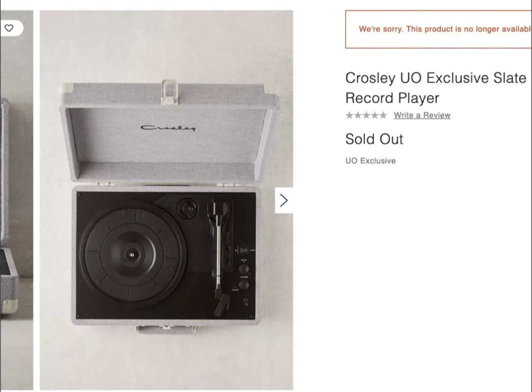The width and height of the screenshot is (532, 392).
Task: Click the first rating star
Action: click(x=349, y=115)
